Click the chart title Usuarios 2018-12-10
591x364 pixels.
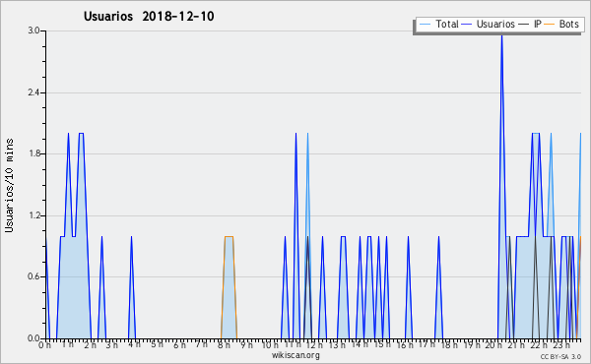pos(149,16)
